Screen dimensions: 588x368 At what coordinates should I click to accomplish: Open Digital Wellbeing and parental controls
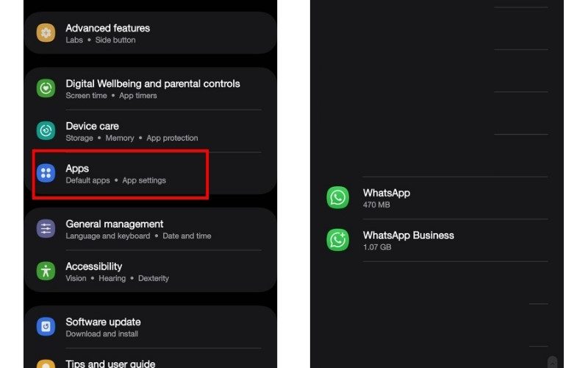[150, 88]
